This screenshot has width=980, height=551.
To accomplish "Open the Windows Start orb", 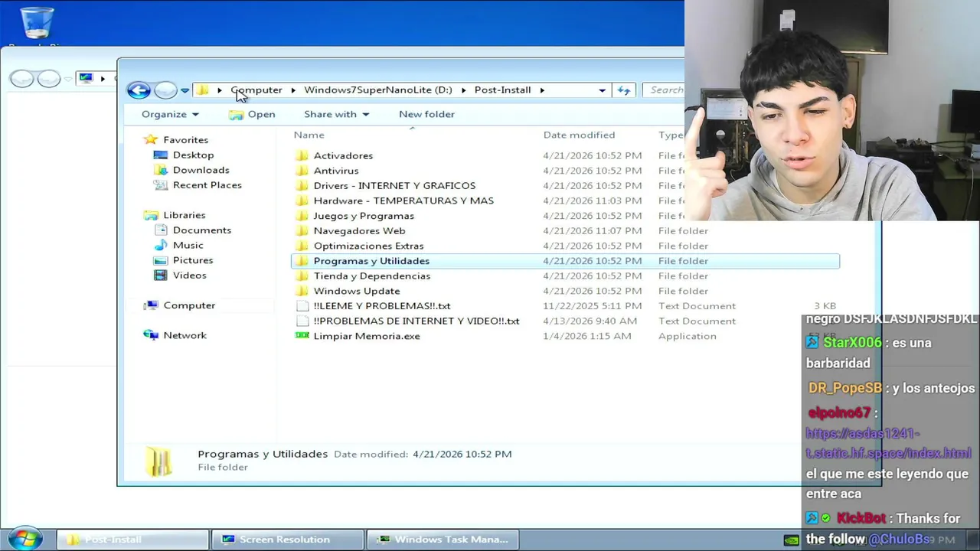I will pos(24,539).
